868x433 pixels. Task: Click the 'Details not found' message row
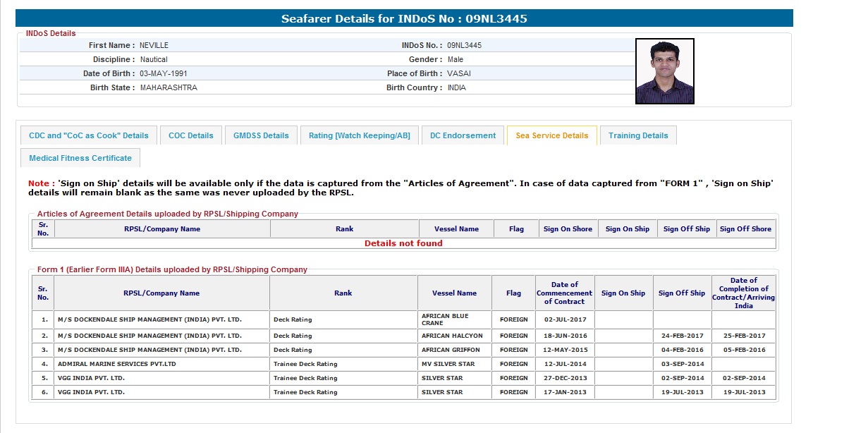403,243
